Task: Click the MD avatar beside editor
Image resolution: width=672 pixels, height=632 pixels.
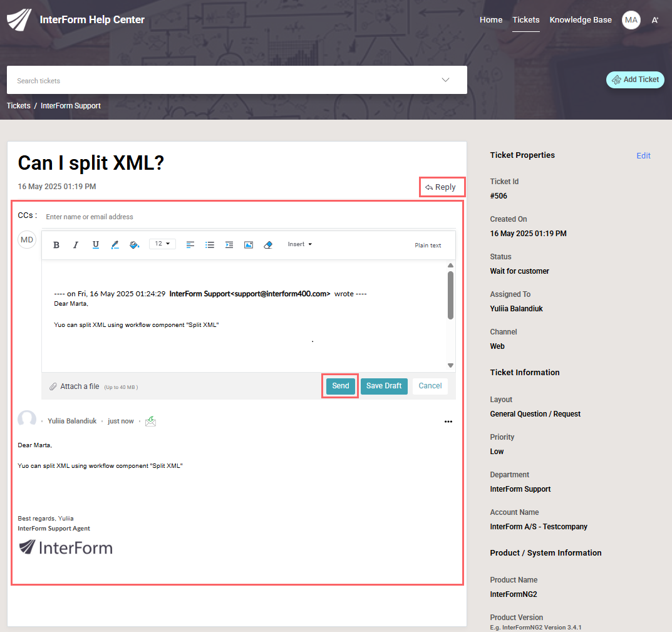Action: (26, 240)
